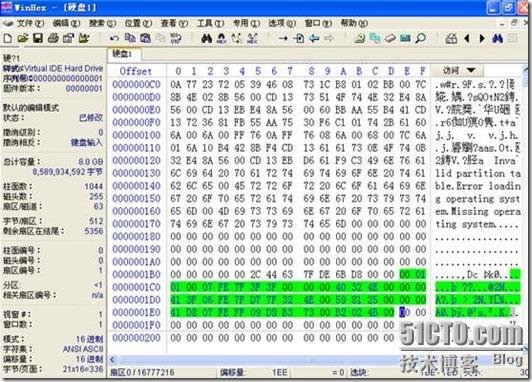Click the Open RAM memory chip icon
Image resolution: width=532 pixels, height=382 pixels.
click(x=405, y=38)
